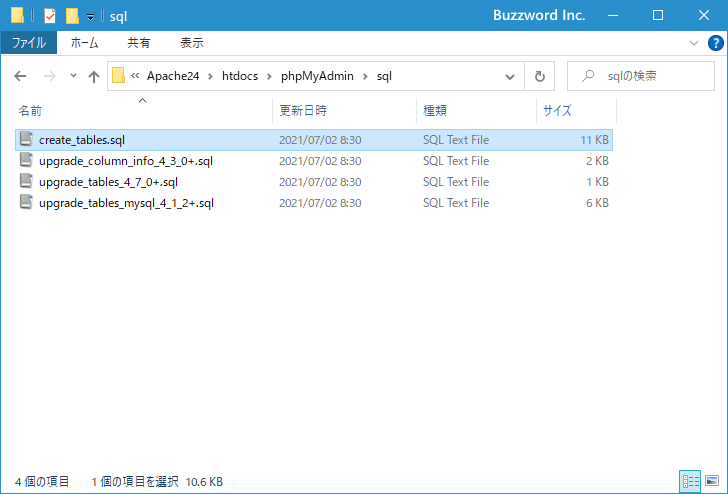
Task: Switch to the 共有 ribbon tab
Action: click(139, 43)
